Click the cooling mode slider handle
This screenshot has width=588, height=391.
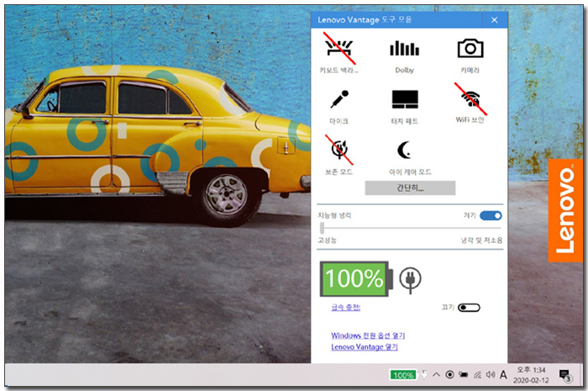coord(322,228)
